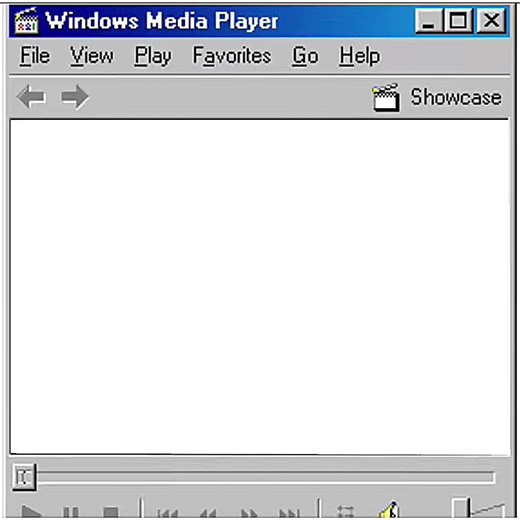Viewport: 520px width, 520px height.
Task: Open the File menu
Action: [x=35, y=56]
